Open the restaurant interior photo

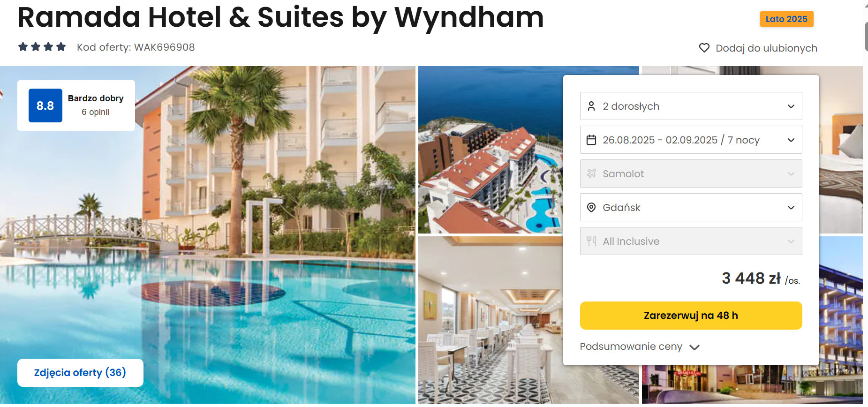click(491, 320)
